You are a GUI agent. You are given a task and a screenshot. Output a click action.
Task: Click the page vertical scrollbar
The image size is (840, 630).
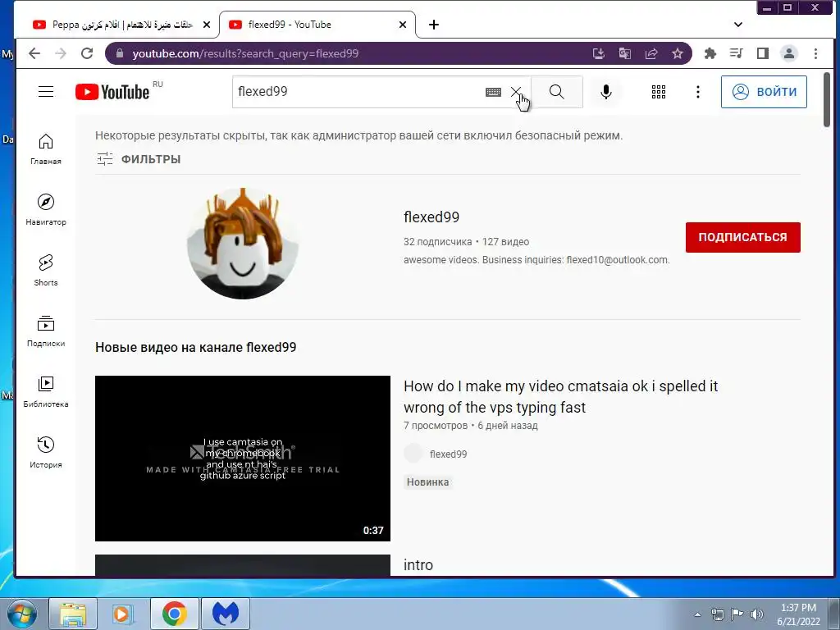(827, 100)
